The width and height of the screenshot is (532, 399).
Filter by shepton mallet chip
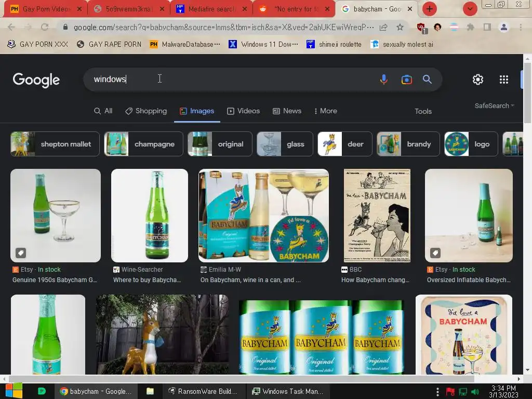pyautogui.click(x=55, y=144)
